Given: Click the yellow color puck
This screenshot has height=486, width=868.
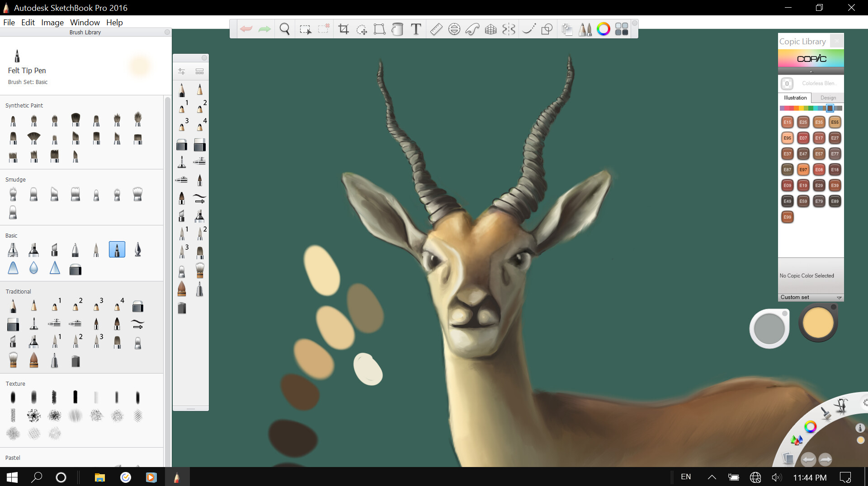Looking at the screenshot, I should tap(818, 322).
